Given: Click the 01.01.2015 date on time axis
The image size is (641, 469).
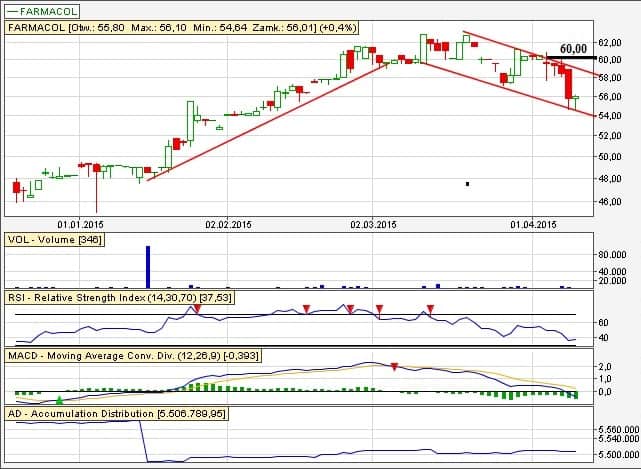Looking at the screenshot, I should 80,225.
